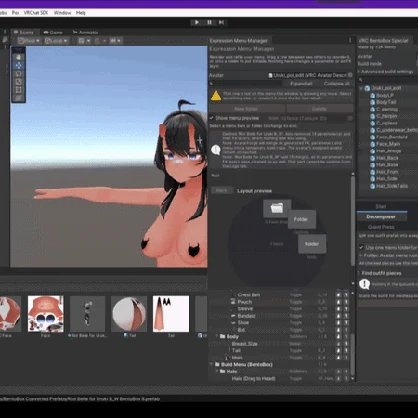The image size is (418, 418).
Task: Click the search field in the BentoBox panel
Action: [x=388, y=80]
